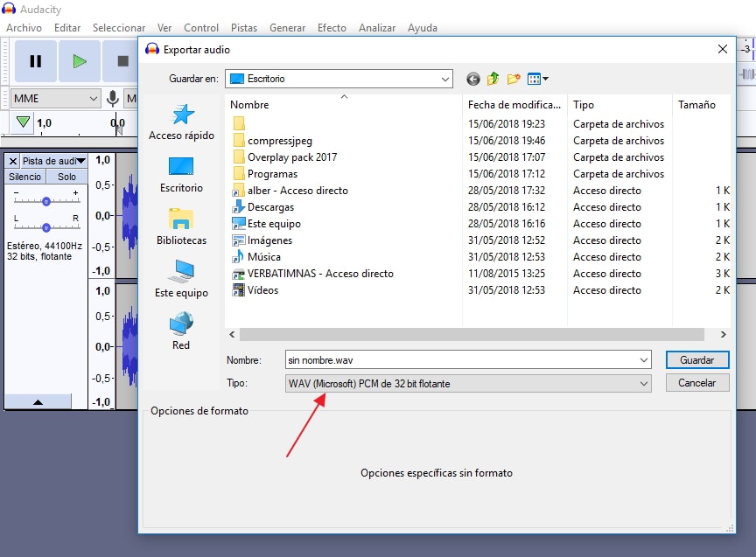Sort by Fecha de modifica... column header

514,105
